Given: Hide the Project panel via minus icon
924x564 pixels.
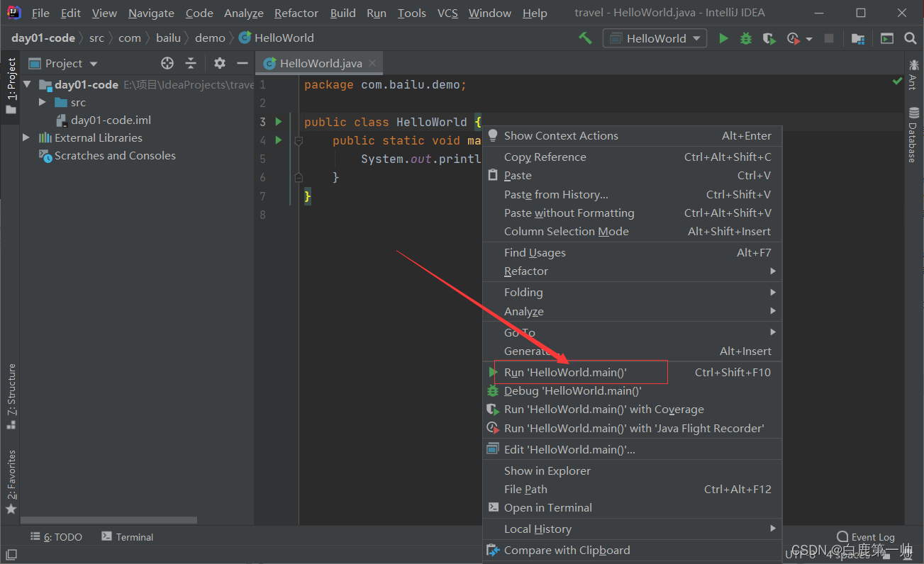Looking at the screenshot, I should pyautogui.click(x=243, y=63).
